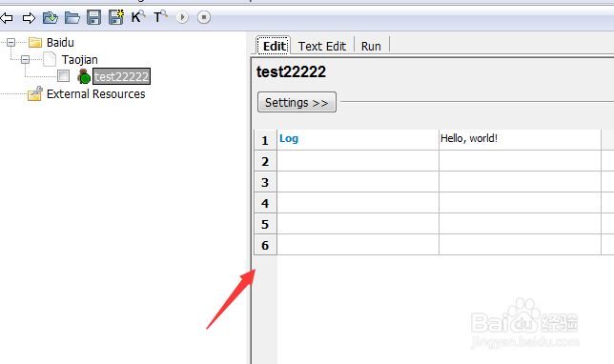Switch to the Text Edit tab
The width and height of the screenshot is (614, 364).
[x=322, y=46]
